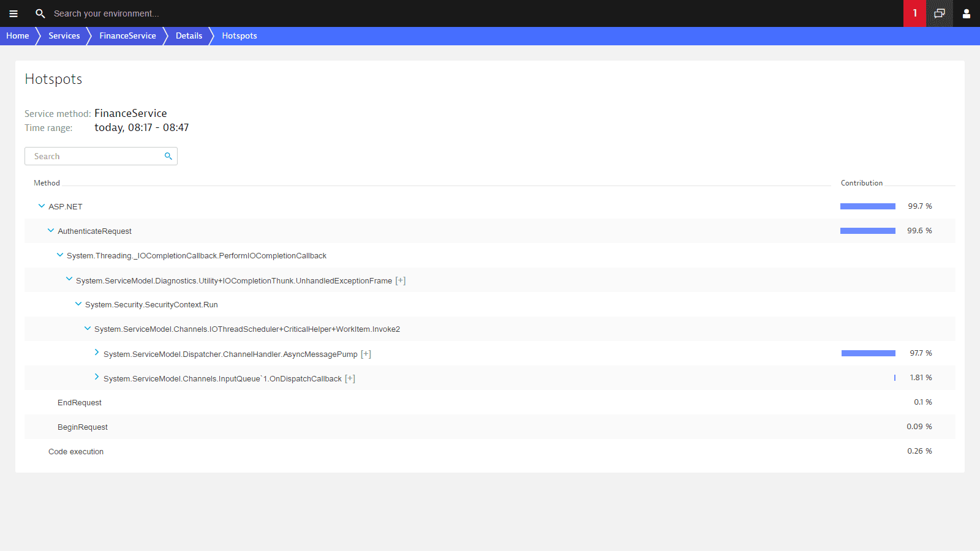The height and width of the screenshot is (551, 980).
Task: Click the 1.81 % contribution value
Action: click(x=921, y=378)
